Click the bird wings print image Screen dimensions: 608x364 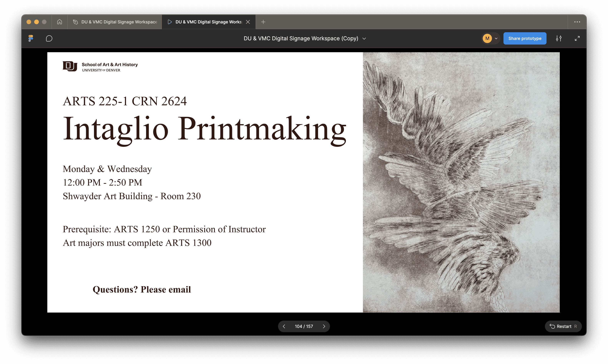click(x=461, y=182)
